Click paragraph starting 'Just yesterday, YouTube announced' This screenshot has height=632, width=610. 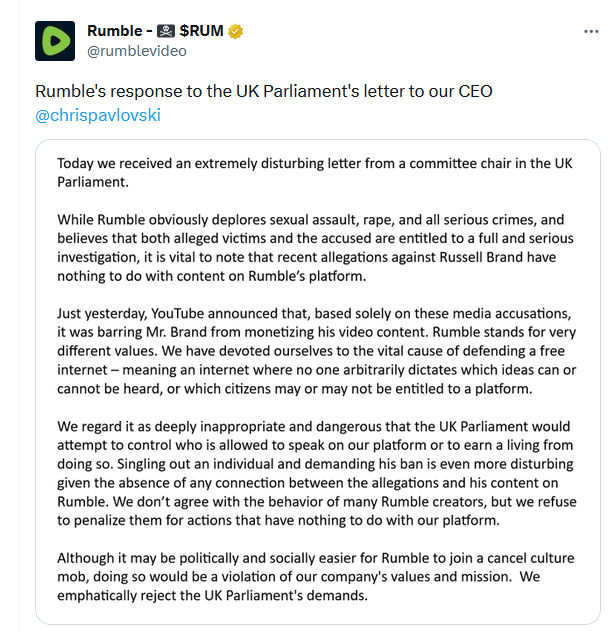point(316,351)
